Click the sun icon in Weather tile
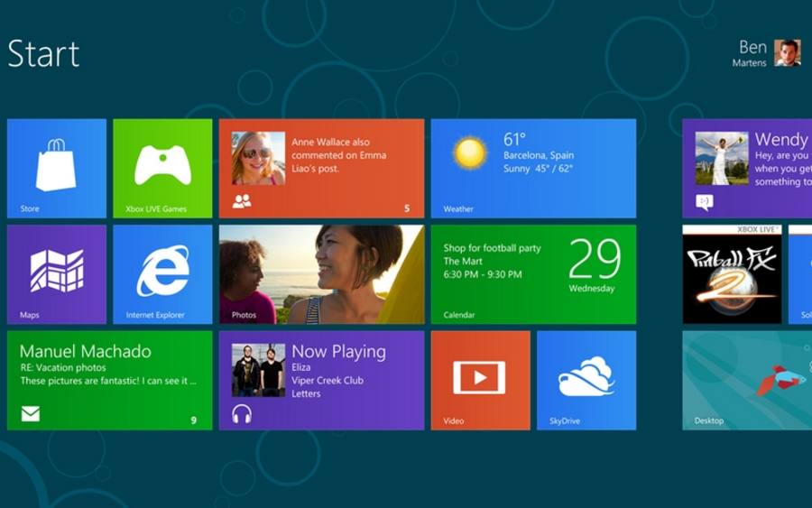Viewport: 812px width, 508px height. (470, 153)
